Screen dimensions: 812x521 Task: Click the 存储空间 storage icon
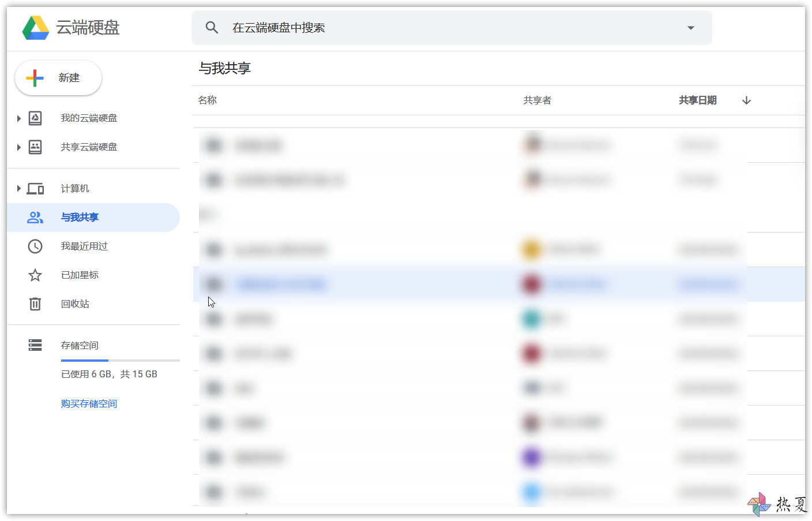[x=35, y=345]
